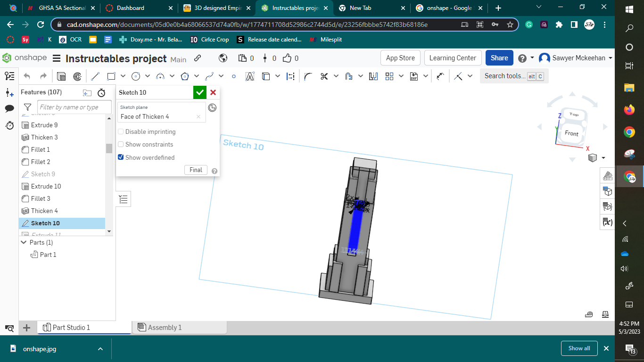This screenshot has width=644, height=362.
Task: Select the Trim sketch tool
Action: (324, 76)
